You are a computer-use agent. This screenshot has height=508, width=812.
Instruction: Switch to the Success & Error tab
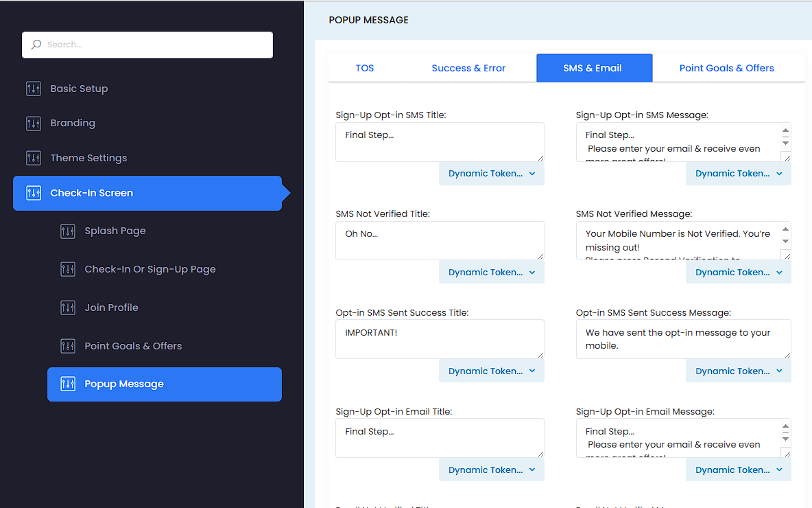(x=468, y=68)
